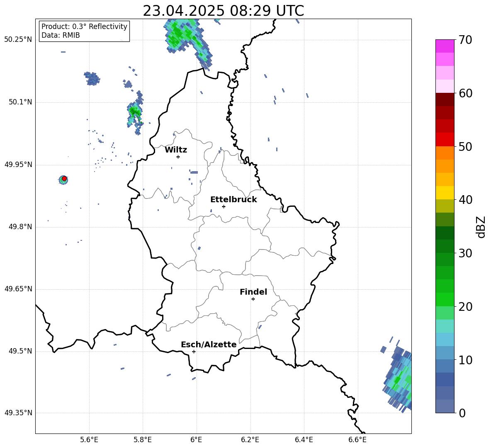Click the colorbar tick value 60
The image size is (491, 448).
coord(465,93)
